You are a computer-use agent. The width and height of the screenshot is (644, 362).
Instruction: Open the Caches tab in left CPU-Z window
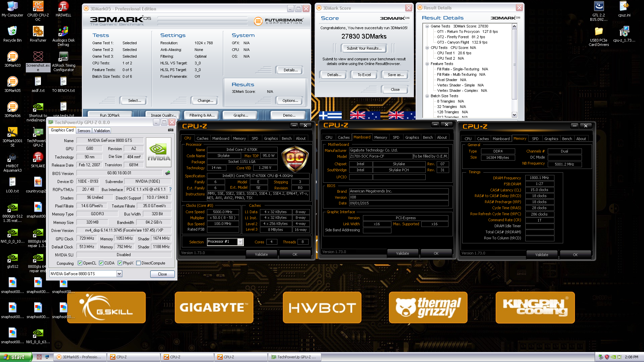[x=202, y=138]
